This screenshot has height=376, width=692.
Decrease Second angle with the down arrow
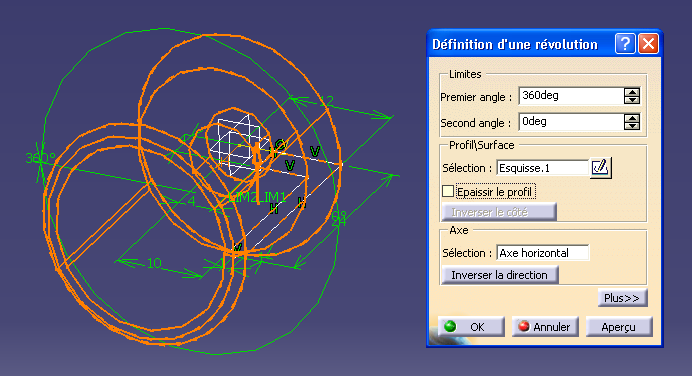[632, 126]
